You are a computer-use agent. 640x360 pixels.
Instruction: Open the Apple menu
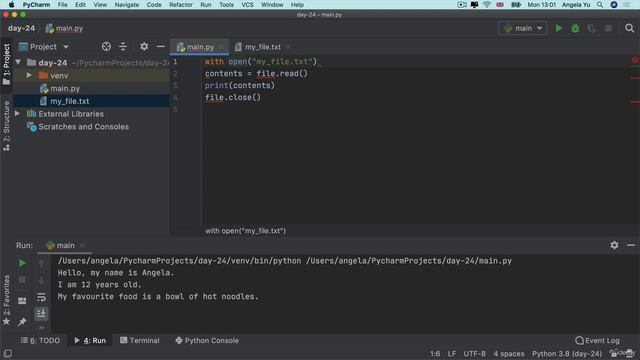(x=11, y=5)
